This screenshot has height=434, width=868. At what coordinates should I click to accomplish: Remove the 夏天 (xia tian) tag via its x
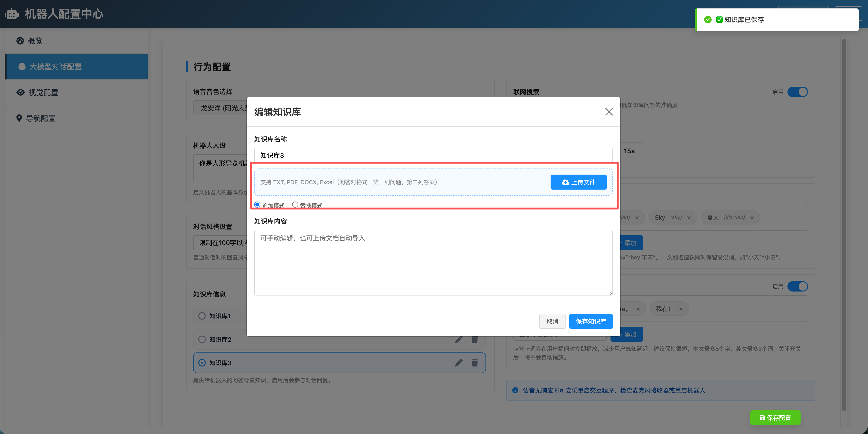pyautogui.click(x=752, y=217)
